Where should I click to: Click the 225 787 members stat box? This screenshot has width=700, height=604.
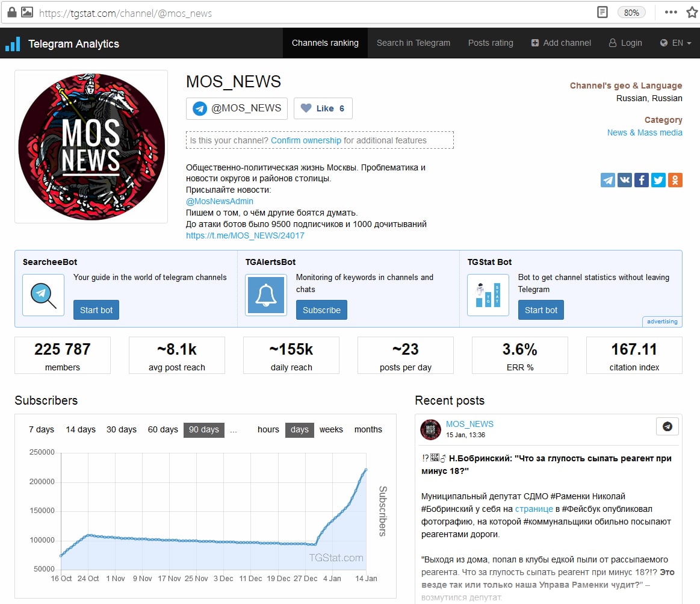(63, 355)
